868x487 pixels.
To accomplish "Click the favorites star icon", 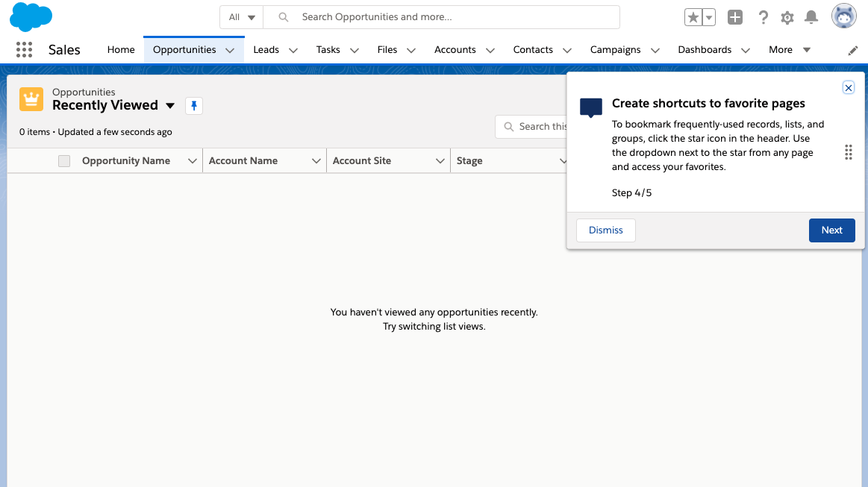I will 694,16.
